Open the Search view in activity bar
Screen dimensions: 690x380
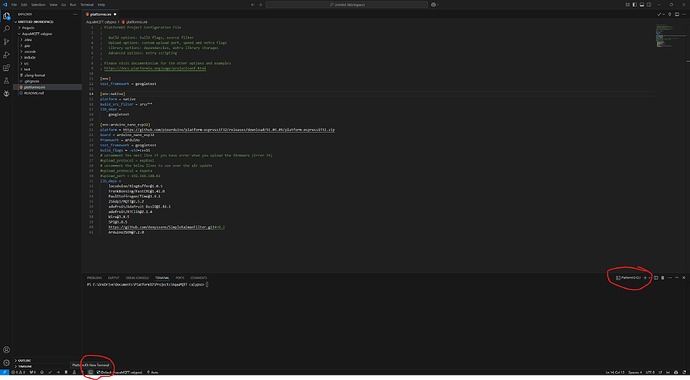coord(7,29)
